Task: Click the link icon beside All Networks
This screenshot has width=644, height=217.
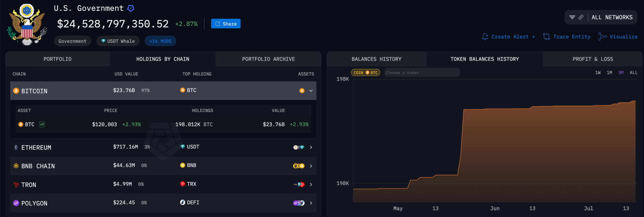Action: [581, 17]
